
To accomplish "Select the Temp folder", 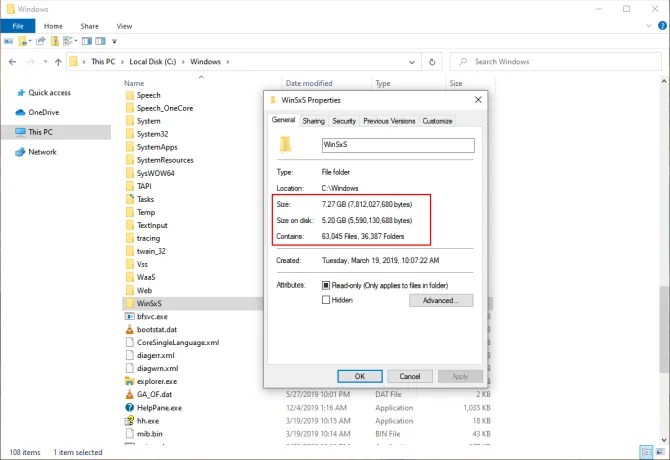I will tap(146, 212).
